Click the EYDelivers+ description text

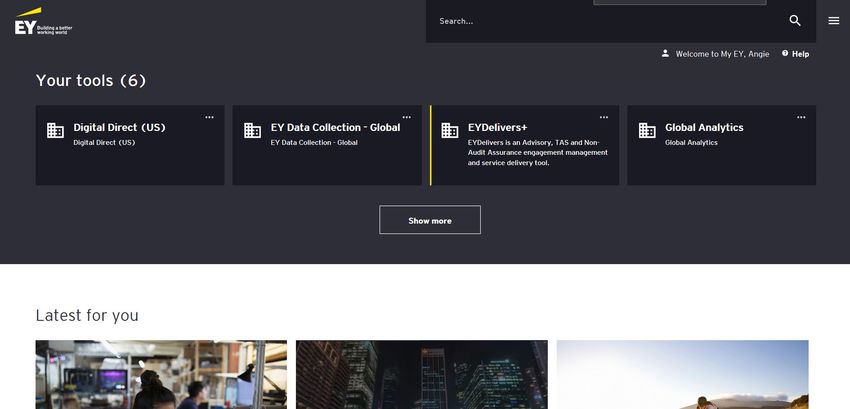tap(538, 152)
